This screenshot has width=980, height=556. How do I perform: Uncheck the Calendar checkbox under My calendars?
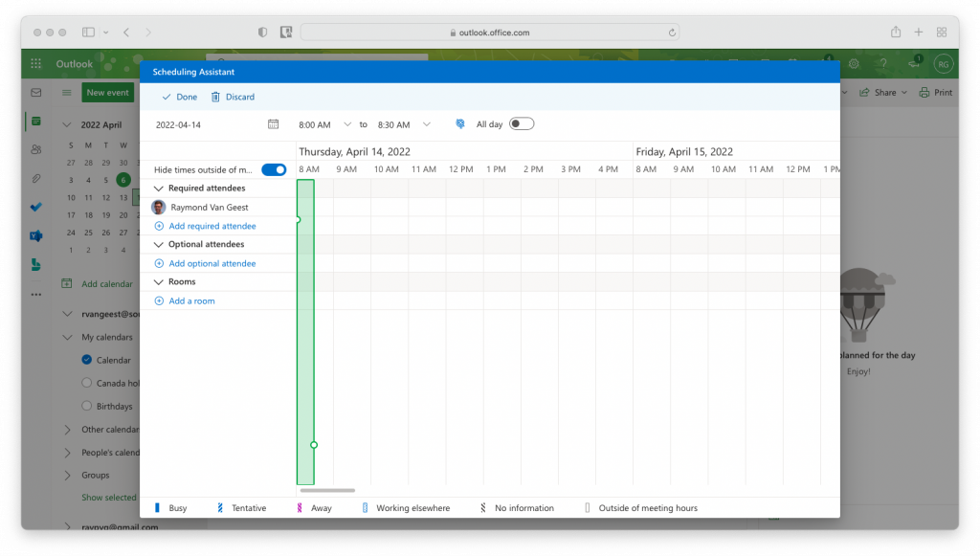click(87, 361)
